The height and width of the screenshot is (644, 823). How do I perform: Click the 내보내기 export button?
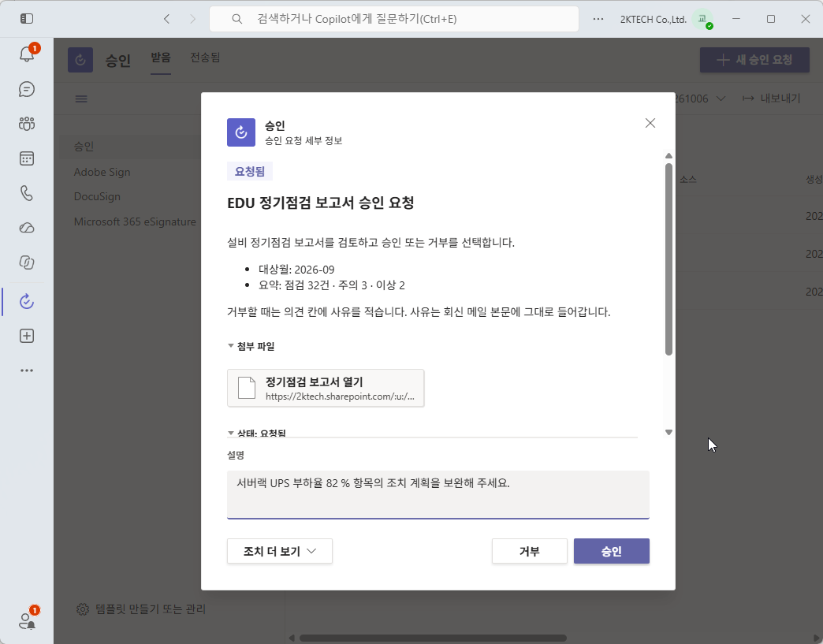point(772,99)
